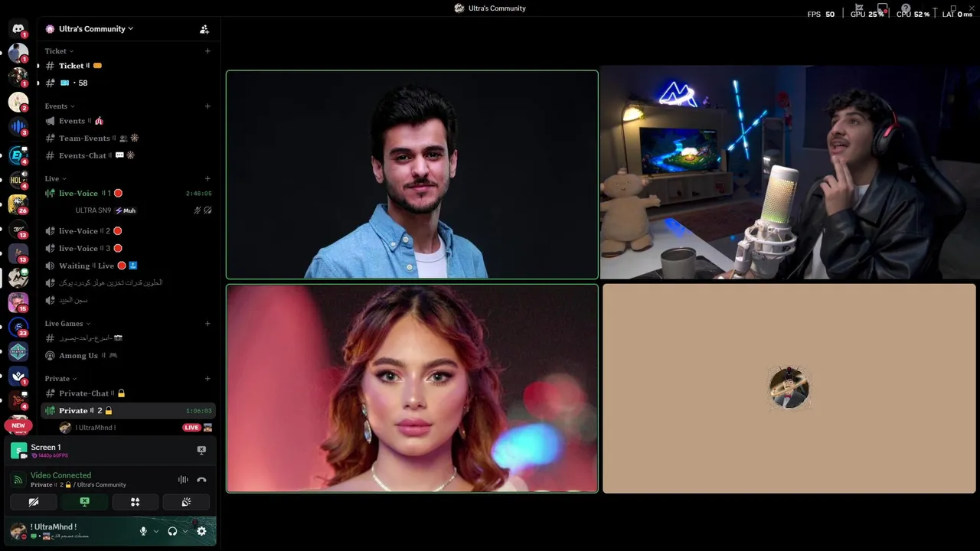The height and width of the screenshot is (551, 980).
Task: Join live-Voice 3 voice channel
Action: click(x=128, y=249)
